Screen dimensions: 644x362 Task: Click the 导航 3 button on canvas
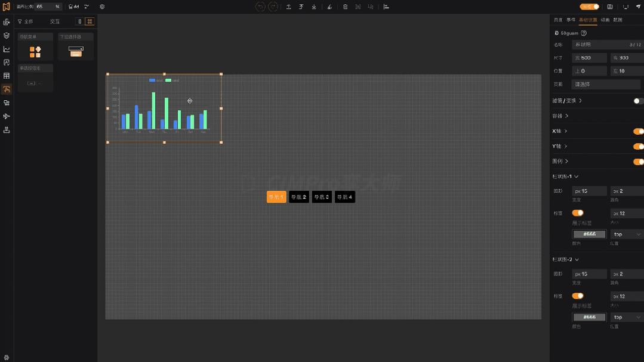pos(322,197)
